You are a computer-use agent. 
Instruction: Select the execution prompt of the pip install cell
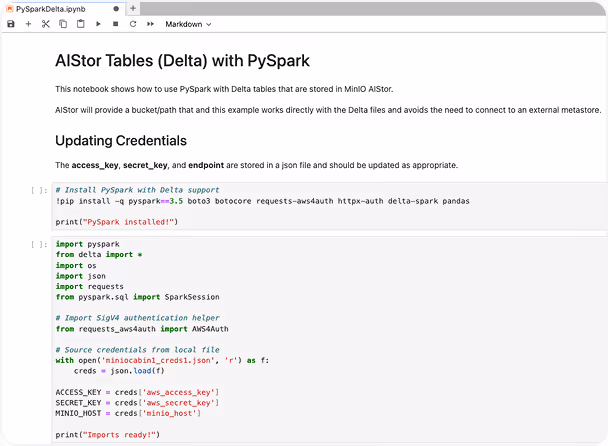(39, 190)
